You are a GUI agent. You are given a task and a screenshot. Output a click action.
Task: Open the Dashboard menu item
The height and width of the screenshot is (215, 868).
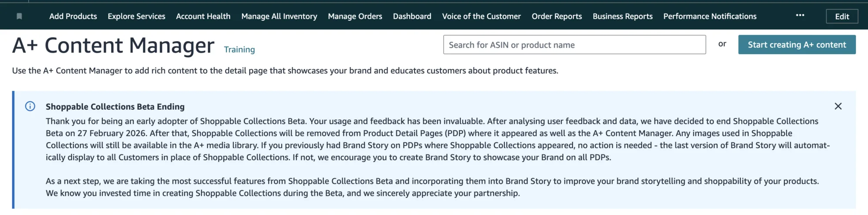coord(412,16)
